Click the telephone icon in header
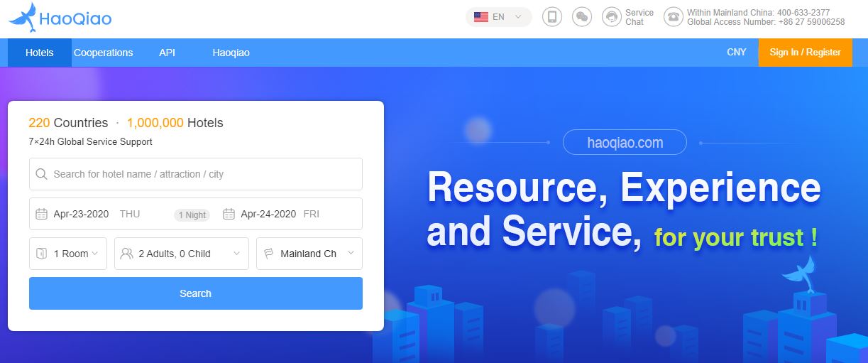Viewport: 868px width, 363px height. point(674,17)
